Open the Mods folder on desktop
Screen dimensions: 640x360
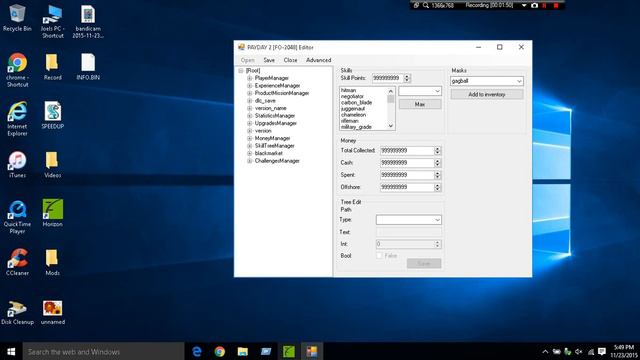click(x=52, y=262)
